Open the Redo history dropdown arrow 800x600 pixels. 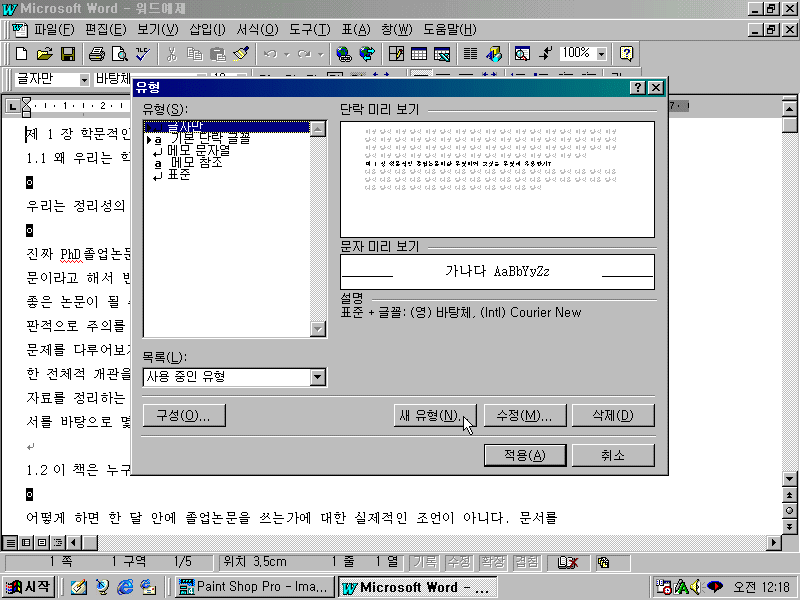tap(320, 54)
